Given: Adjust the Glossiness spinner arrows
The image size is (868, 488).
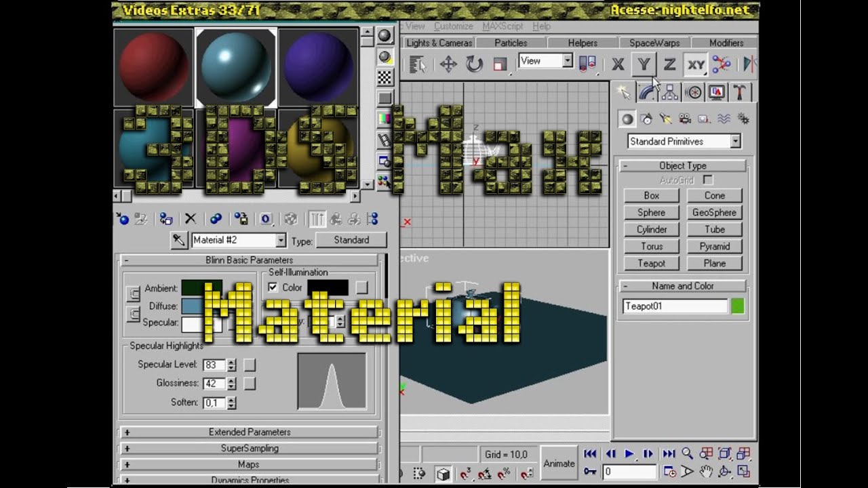Looking at the screenshot, I should pos(231,384).
